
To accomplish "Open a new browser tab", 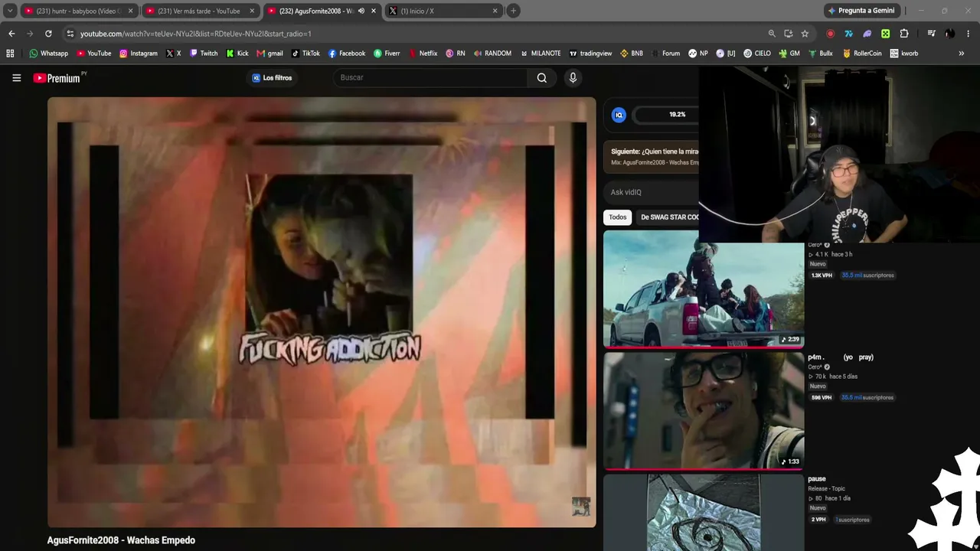I will click(x=513, y=11).
